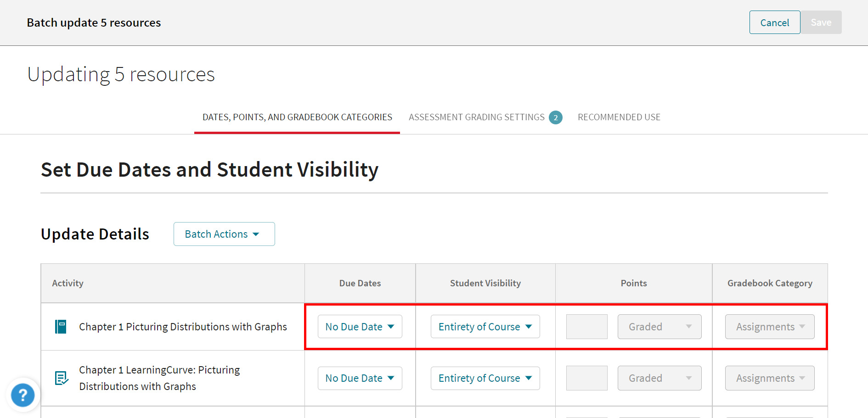
Task: Click the badge on Assessment Grading Settings
Action: (x=556, y=117)
